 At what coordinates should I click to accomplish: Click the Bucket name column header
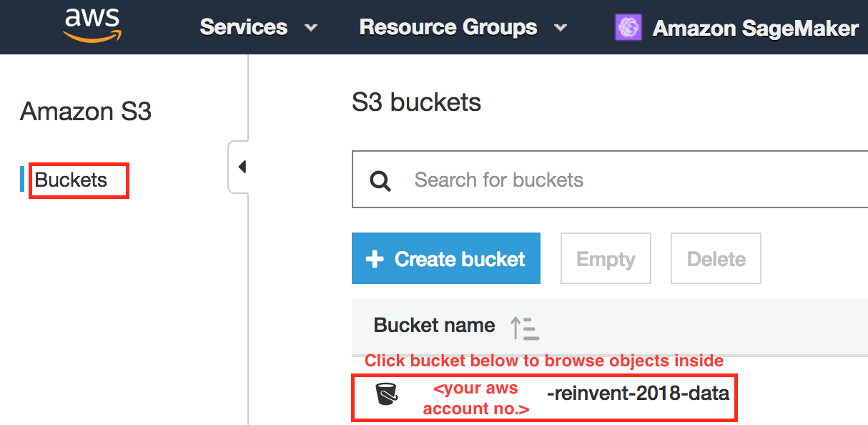pos(434,326)
